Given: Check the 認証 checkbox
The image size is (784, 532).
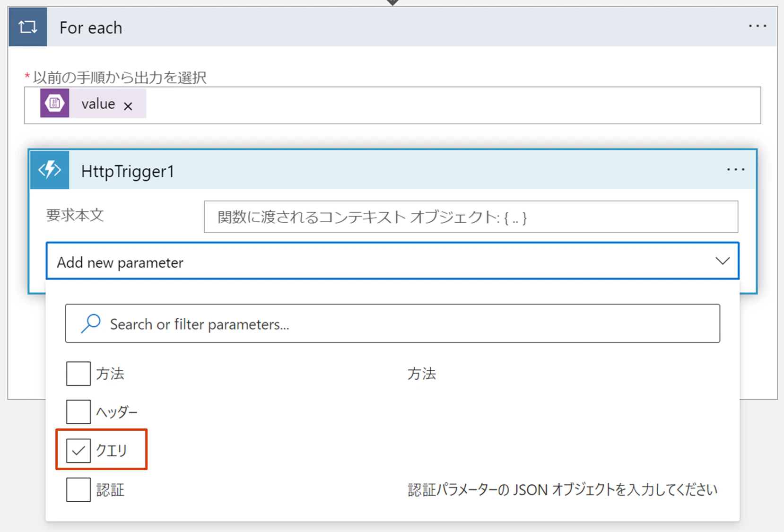Looking at the screenshot, I should [x=78, y=489].
